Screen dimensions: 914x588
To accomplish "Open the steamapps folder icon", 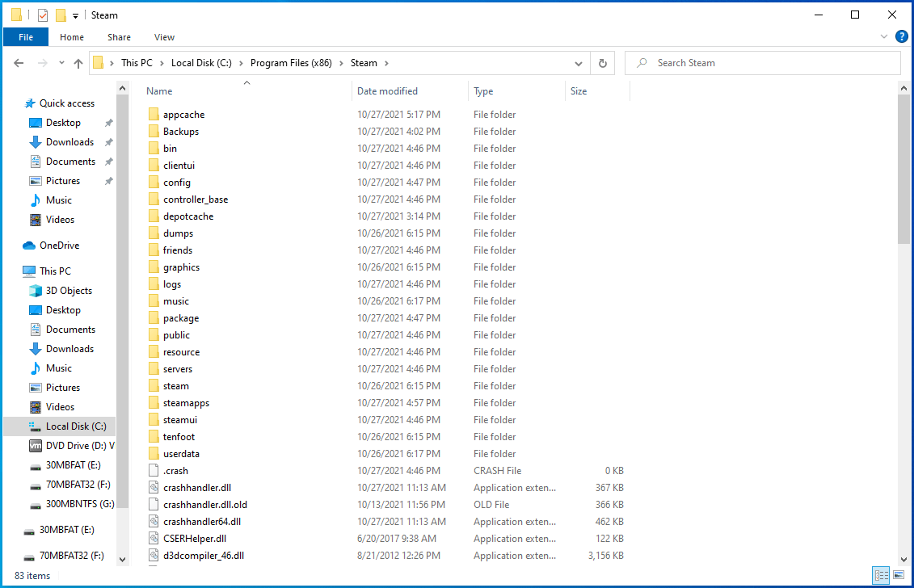I will click(154, 403).
